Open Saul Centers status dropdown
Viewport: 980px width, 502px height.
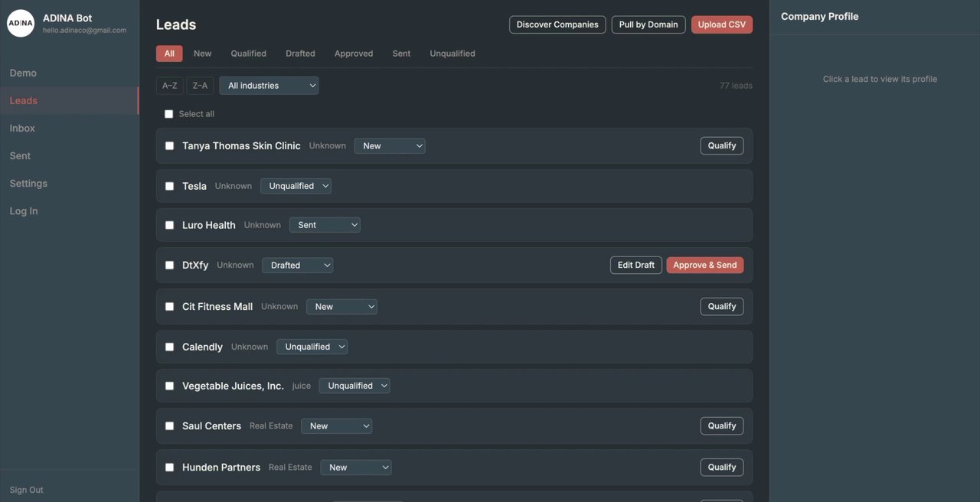[x=337, y=426]
